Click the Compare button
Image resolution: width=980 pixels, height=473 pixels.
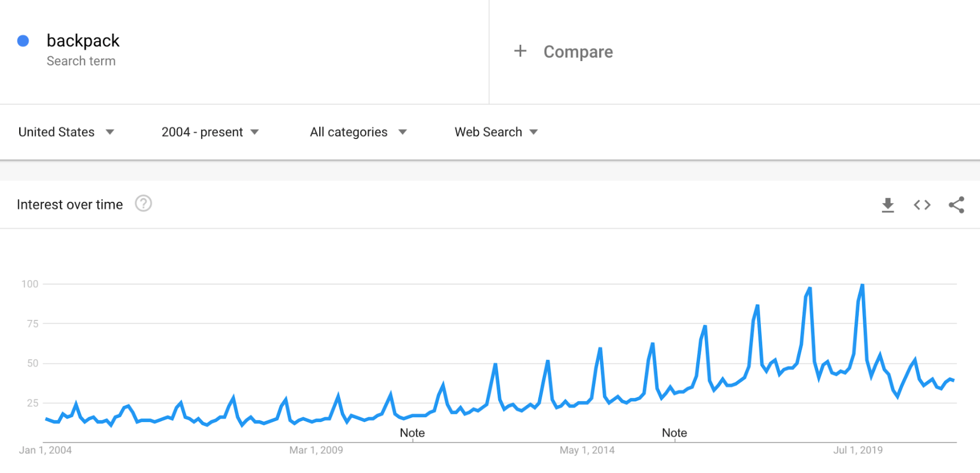(x=578, y=52)
